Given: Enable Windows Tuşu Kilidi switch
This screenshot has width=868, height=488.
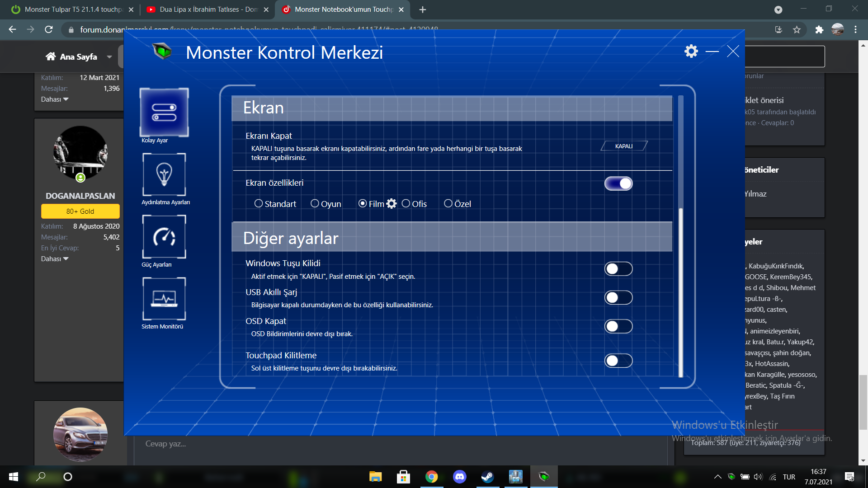Looking at the screenshot, I should [618, 269].
